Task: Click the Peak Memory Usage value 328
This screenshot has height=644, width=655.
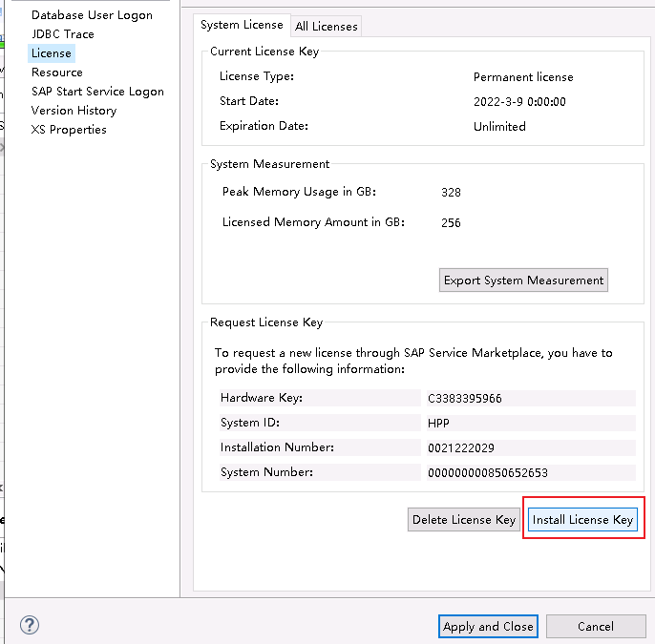Action: pos(451,193)
